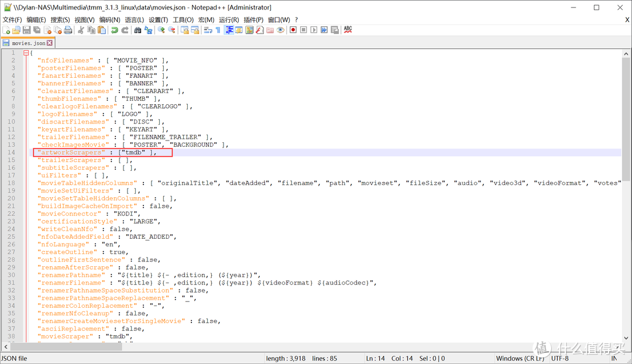
Task: Open the 运行(R) menu
Action: pos(229,20)
